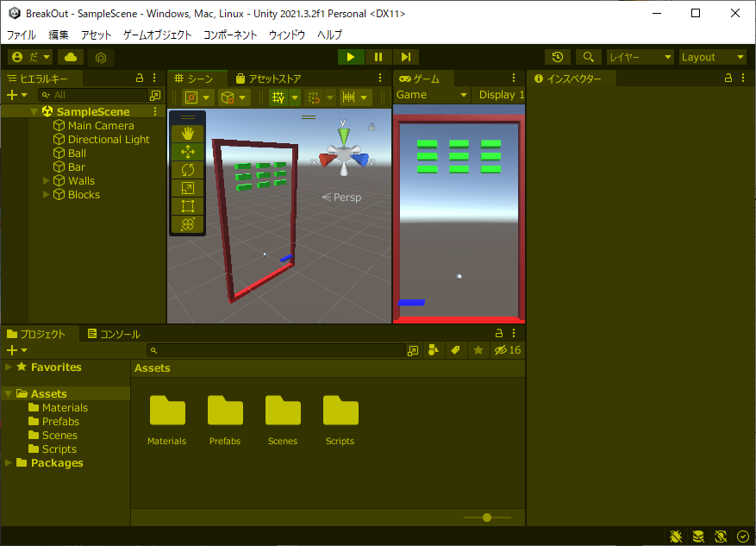Pause the game

(378, 57)
